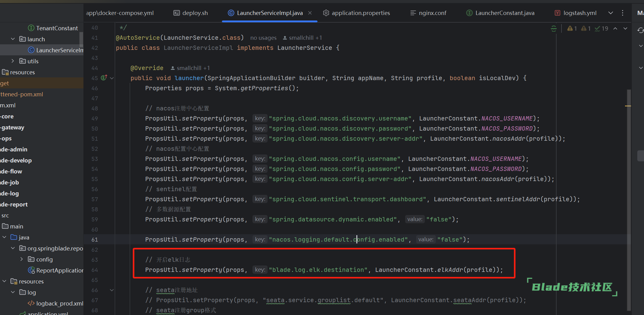
Task: Click the logback_prod.xml file icon
Action: click(31, 303)
